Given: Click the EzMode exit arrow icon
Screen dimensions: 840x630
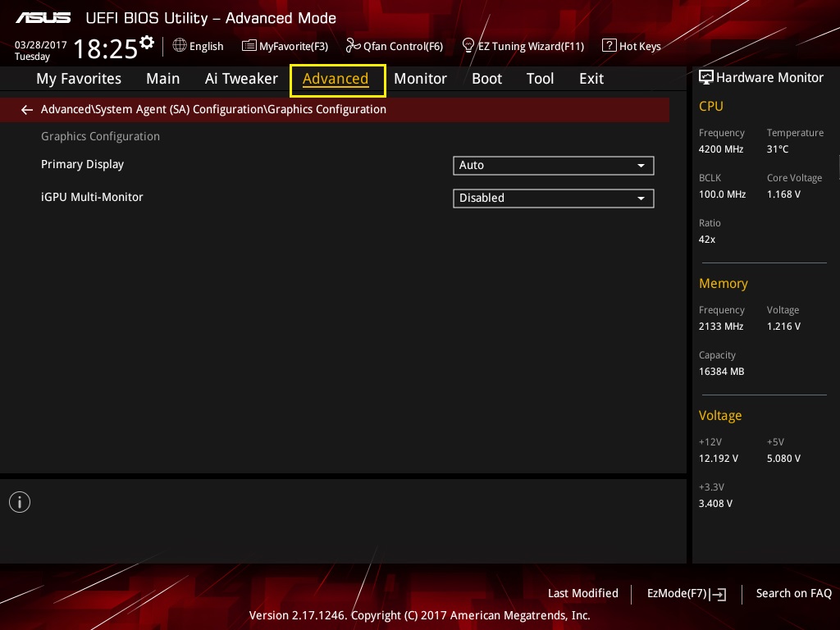Looking at the screenshot, I should [718, 594].
